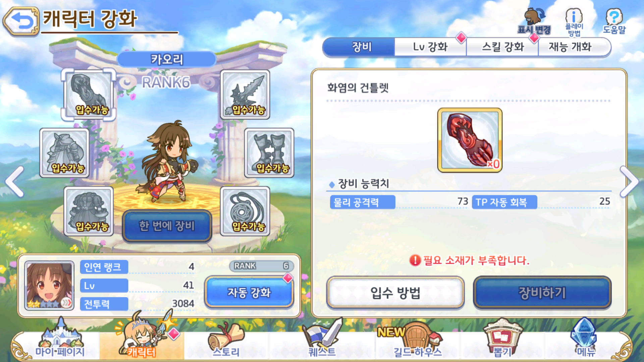Viewport: 644px width, 362px height.
Task: Click the red Flame Gauntlet item image
Action: (470, 140)
